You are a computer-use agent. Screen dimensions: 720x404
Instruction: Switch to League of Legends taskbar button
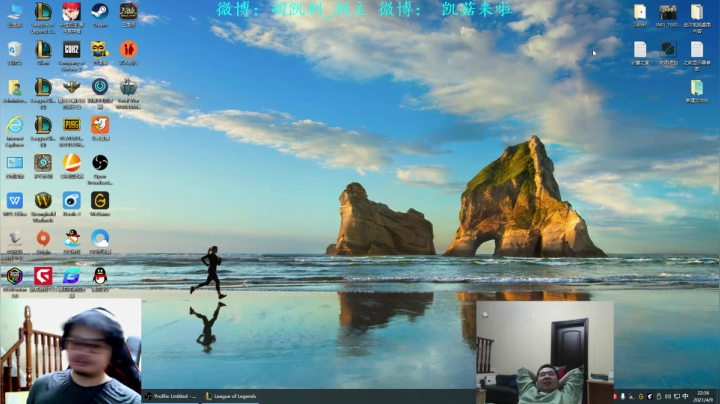tap(231, 396)
